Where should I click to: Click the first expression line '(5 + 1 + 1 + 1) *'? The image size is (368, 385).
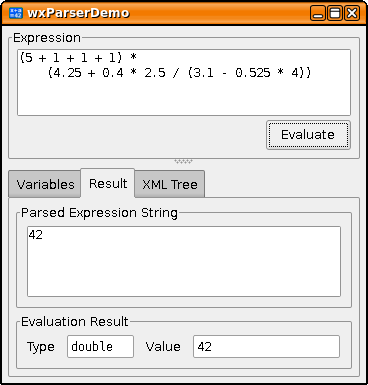[x=78, y=58]
